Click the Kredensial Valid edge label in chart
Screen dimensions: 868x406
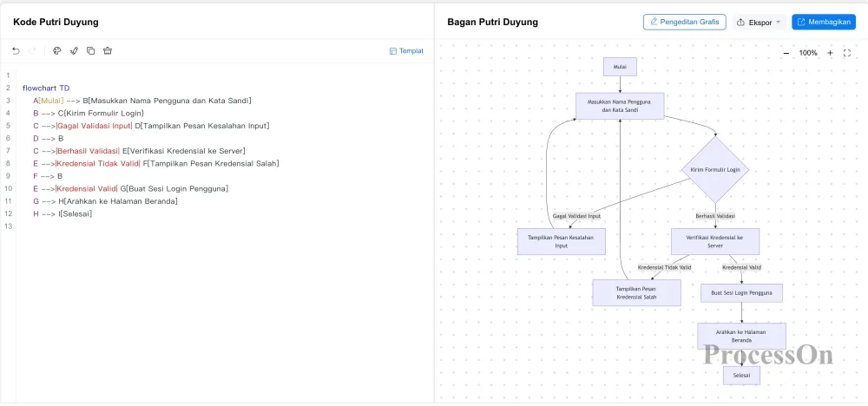[x=742, y=268]
